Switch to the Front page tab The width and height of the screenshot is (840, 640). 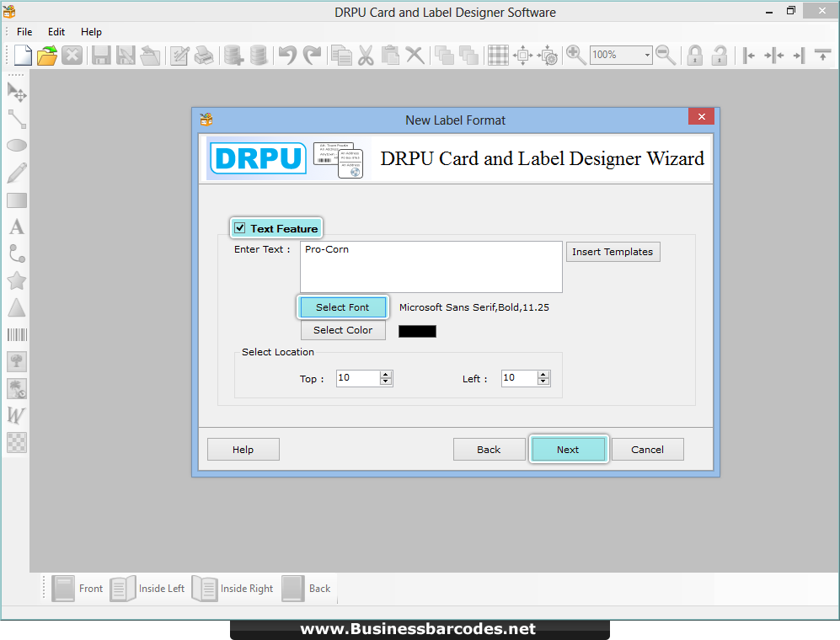[x=78, y=589]
